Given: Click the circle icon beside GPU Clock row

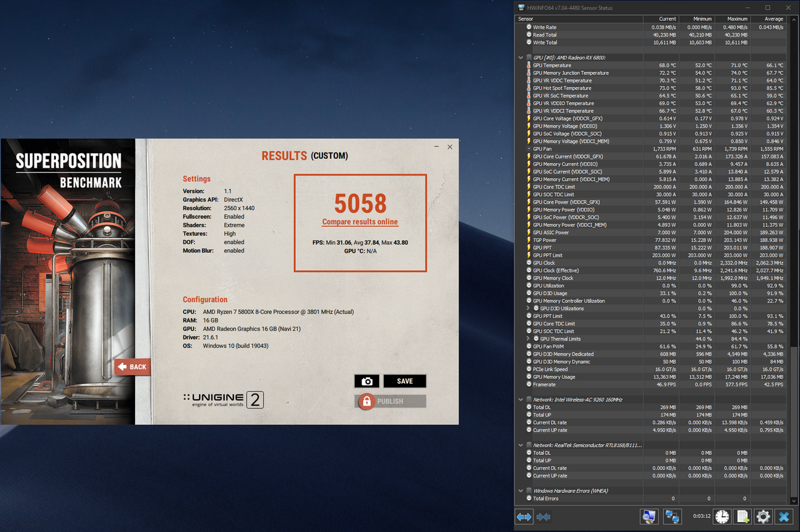Looking at the screenshot, I should [x=529, y=263].
